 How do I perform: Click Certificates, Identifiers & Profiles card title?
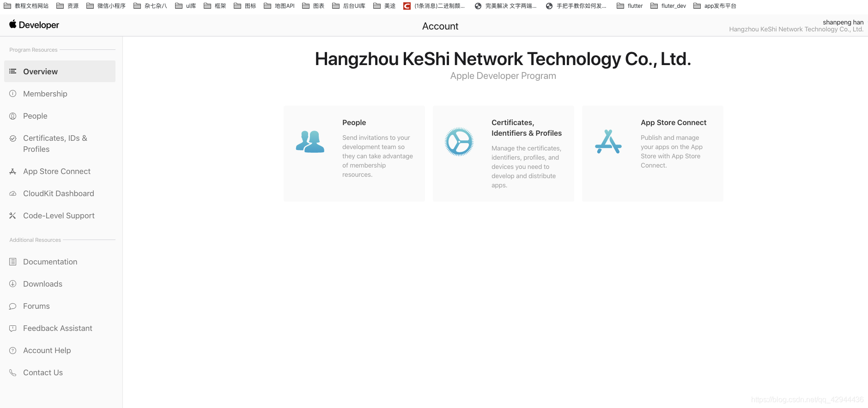click(527, 128)
